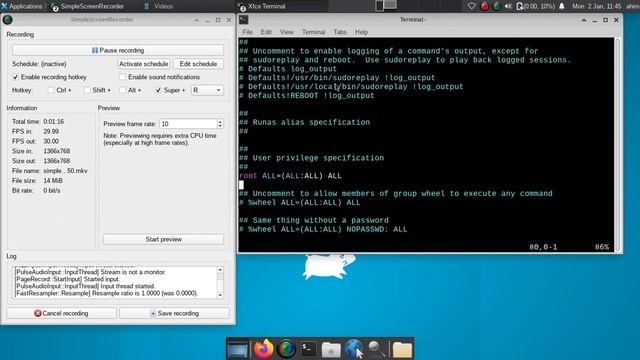Open the hotkey key dropdown showing R

207,90
